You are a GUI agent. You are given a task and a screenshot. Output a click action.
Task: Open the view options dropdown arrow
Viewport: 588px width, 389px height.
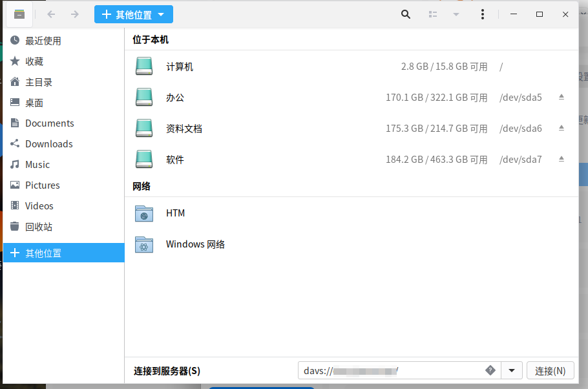point(456,14)
